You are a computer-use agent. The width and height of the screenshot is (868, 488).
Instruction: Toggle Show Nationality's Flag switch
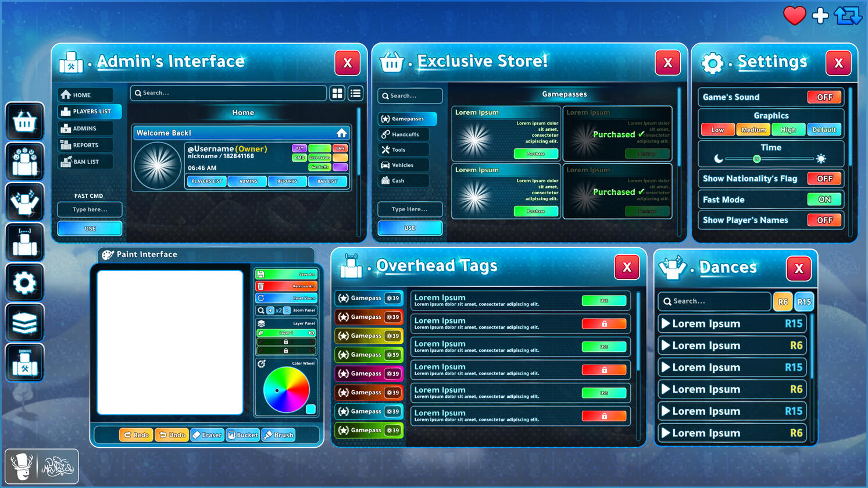pyautogui.click(x=824, y=179)
